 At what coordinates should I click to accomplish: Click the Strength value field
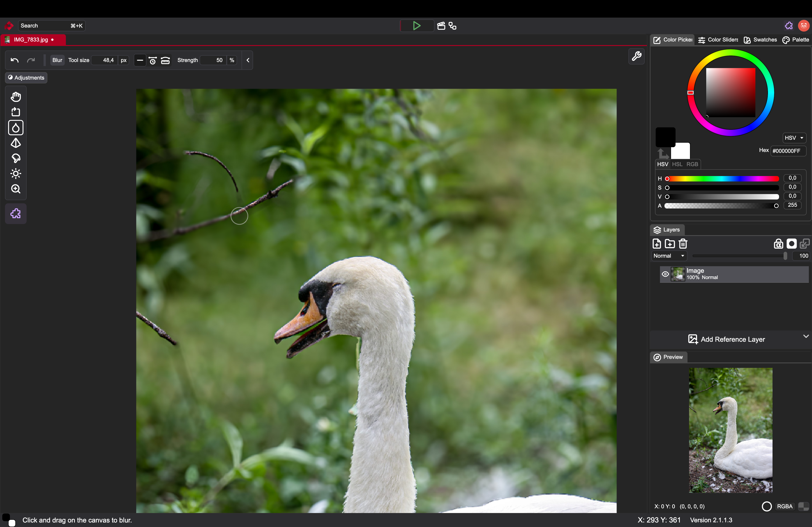pos(213,60)
